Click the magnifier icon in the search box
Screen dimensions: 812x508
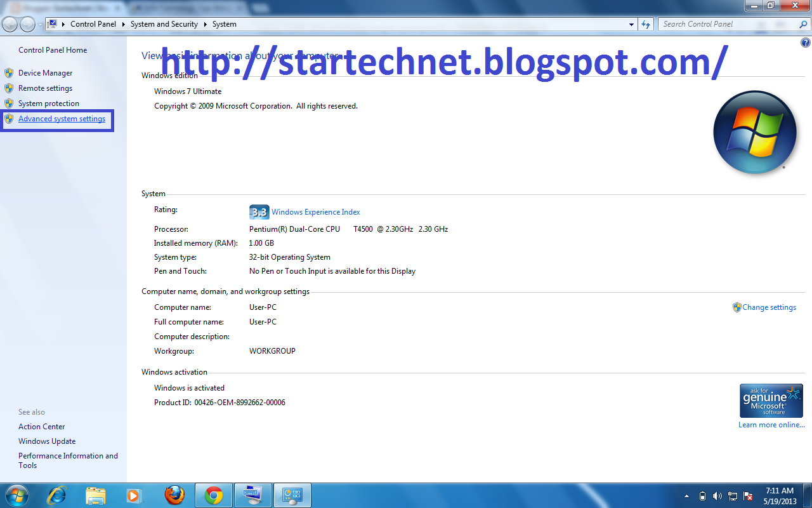point(802,24)
